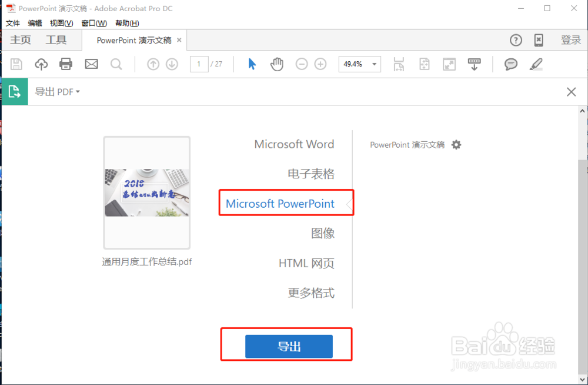
Task: Add a comment with speech bubble
Action: coord(511,64)
